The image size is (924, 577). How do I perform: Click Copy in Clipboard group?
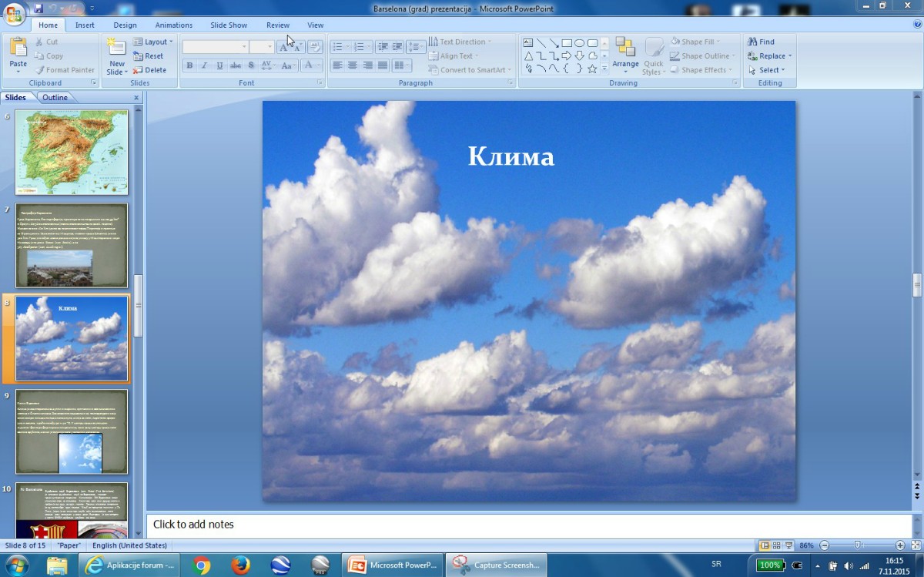click(49, 55)
